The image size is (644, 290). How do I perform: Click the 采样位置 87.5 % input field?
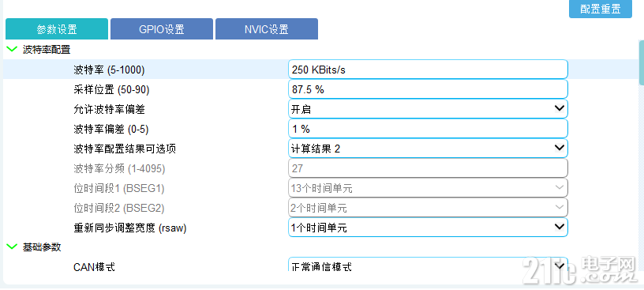point(428,89)
